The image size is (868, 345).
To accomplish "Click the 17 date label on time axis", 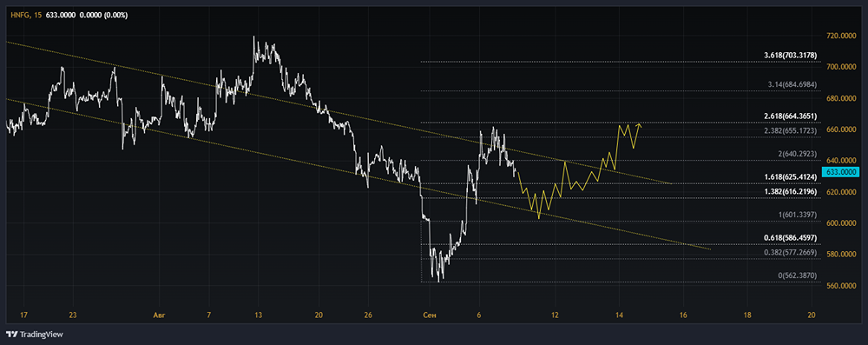I will 23,315.
